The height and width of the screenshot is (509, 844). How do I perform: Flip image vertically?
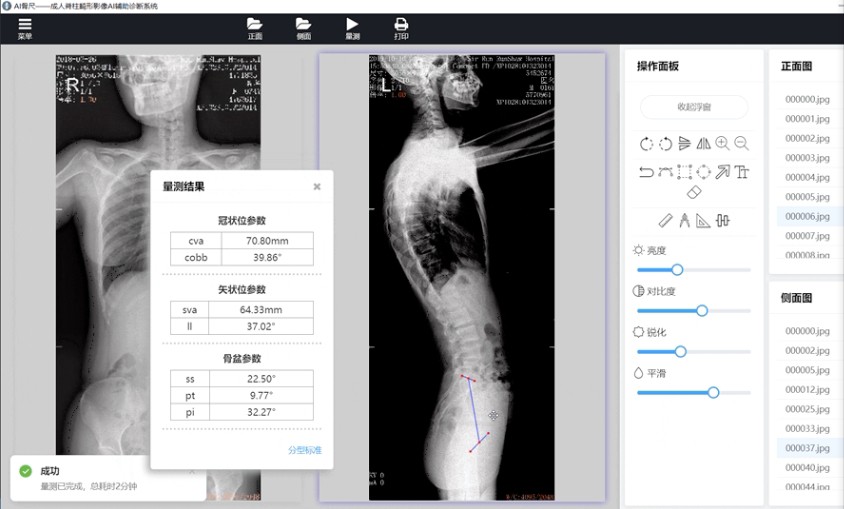[685, 144]
